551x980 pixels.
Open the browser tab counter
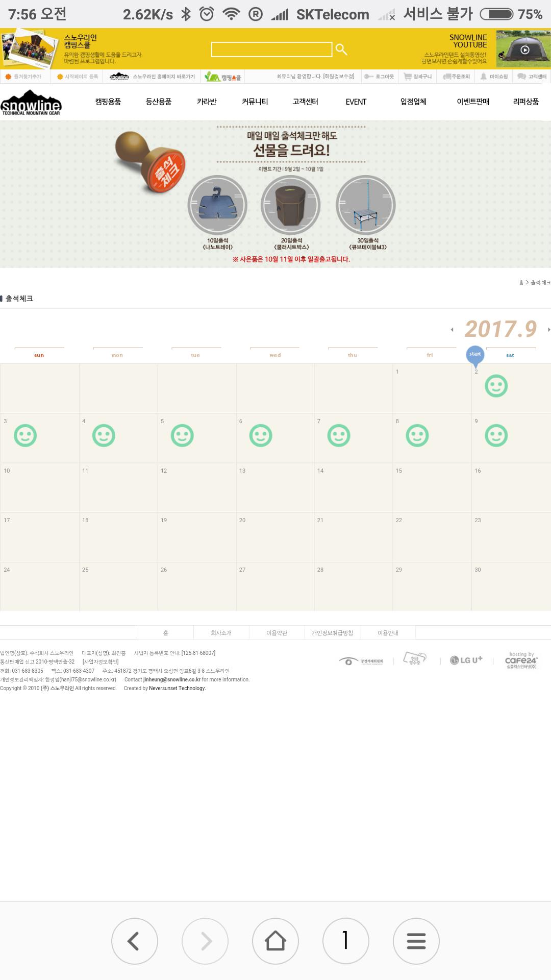point(346,941)
